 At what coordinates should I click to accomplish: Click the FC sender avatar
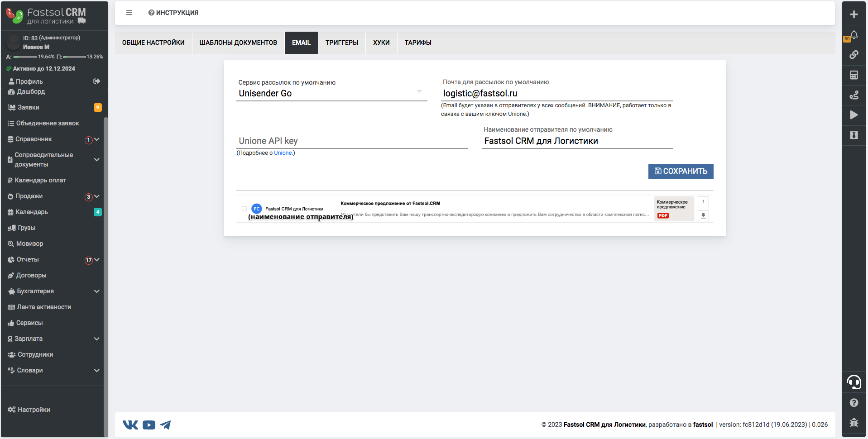click(257, 209)
